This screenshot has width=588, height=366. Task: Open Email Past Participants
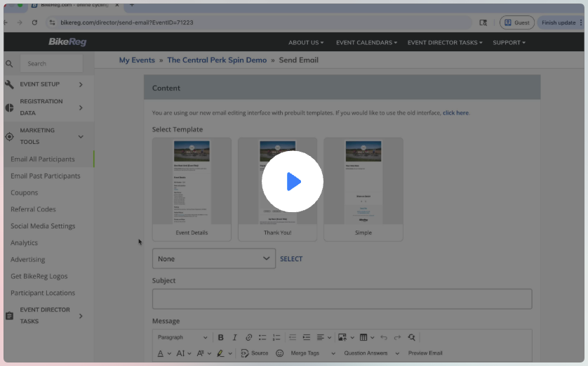pyautogui.click(x=46, y=176)
